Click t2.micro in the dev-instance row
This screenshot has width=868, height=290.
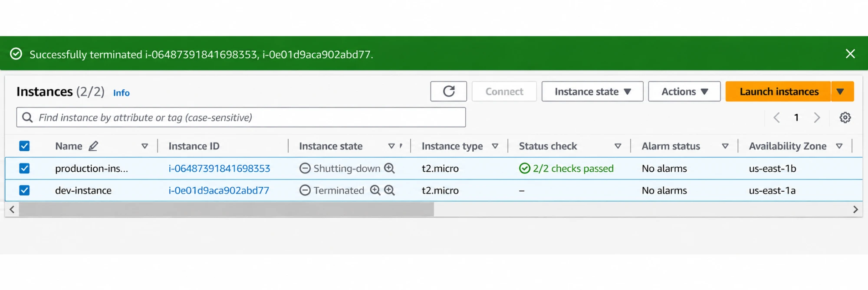[440, 190]
